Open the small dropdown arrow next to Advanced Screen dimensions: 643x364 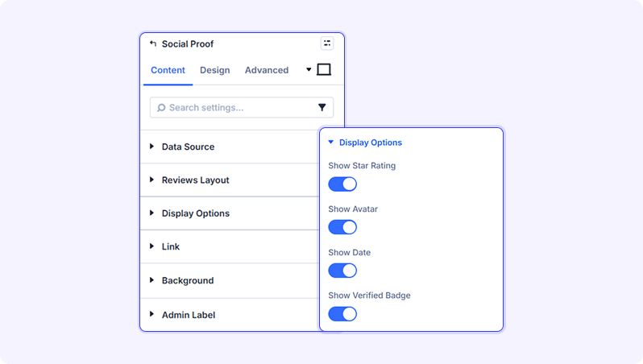[309, 70]
